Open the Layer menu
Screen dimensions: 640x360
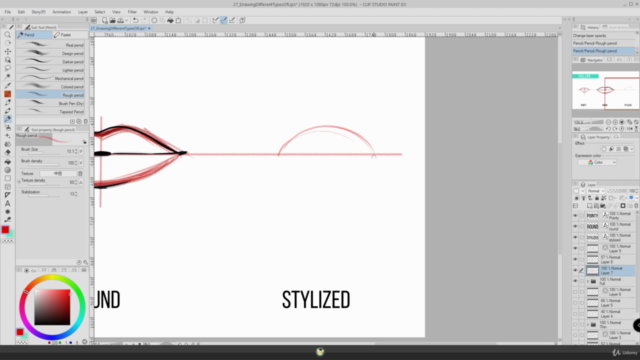click(83, 12)
